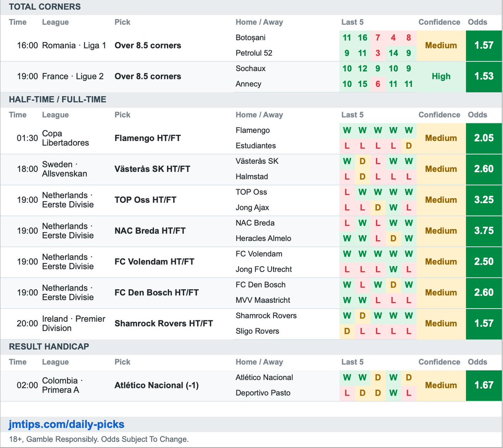Click the 16 corners value in Botoșani row
Image resolution: width=503 pixels, height=448 pixels.
coord(362,37)
